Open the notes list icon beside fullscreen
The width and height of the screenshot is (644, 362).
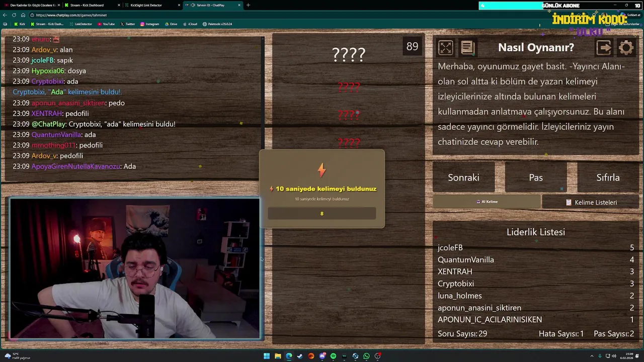(x=467, y=48)
